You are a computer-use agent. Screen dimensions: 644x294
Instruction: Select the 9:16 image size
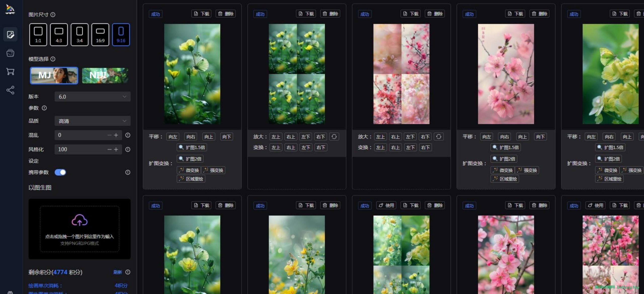(x=121, y=35)
